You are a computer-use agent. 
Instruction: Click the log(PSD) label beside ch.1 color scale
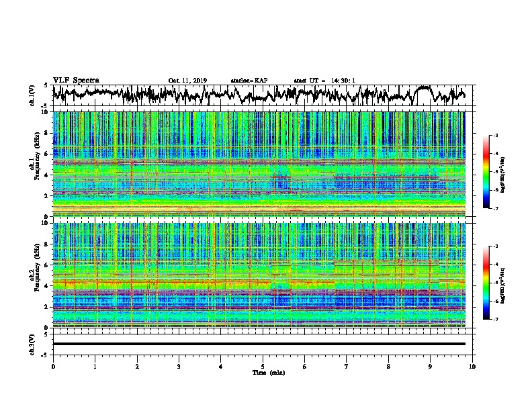pos(503,175)
